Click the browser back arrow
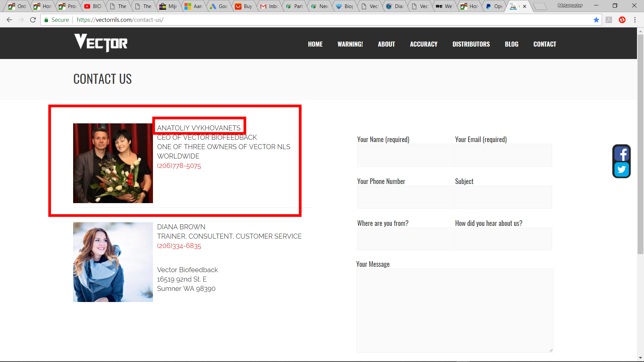The height and width of the screenshot is (362, 644). tap(9, 20)
